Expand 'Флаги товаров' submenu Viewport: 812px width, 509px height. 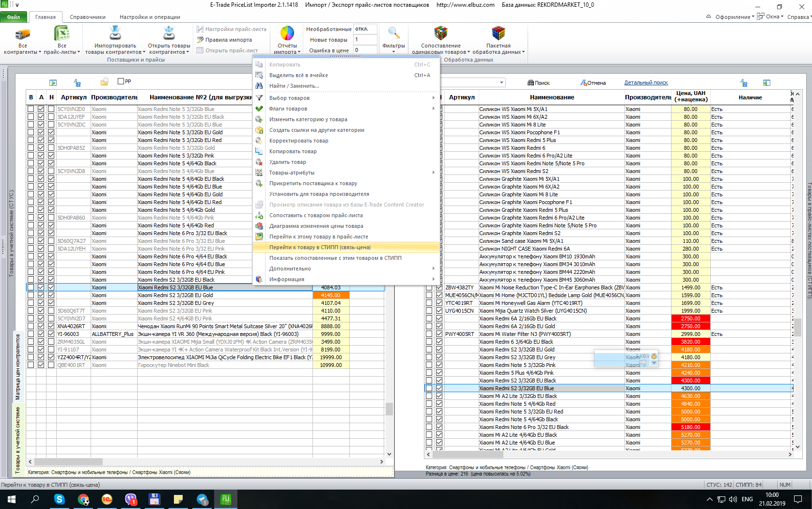tap(346, 109)
